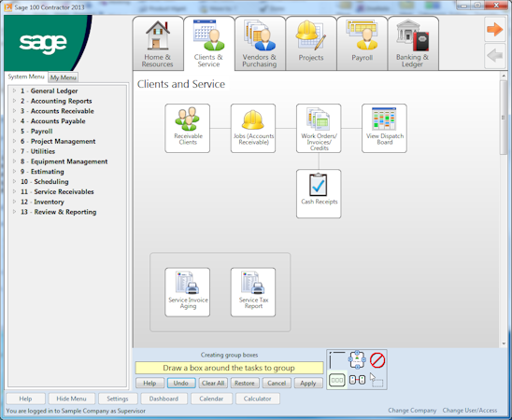This screenshot has width=512, height=420.
Task: Open Settings from the bottom bar
Action: (x=118, y=399)
